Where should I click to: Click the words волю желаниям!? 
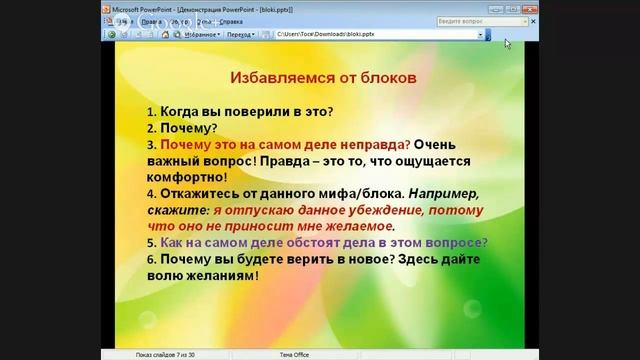(202, 276)
